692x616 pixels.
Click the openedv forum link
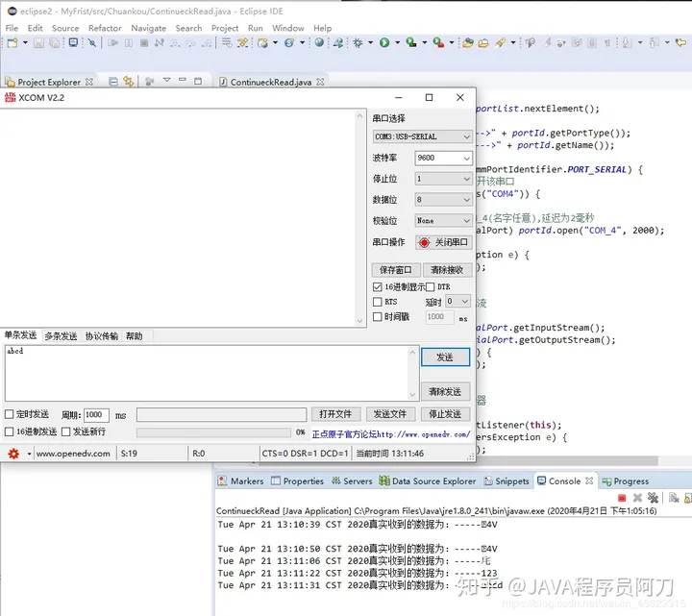click(391, 434)
